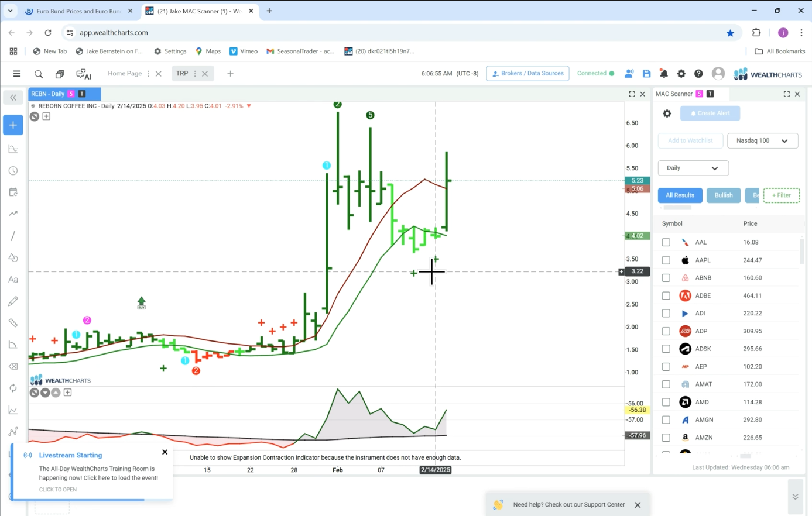Tick the ABNB checkbox

666,278
